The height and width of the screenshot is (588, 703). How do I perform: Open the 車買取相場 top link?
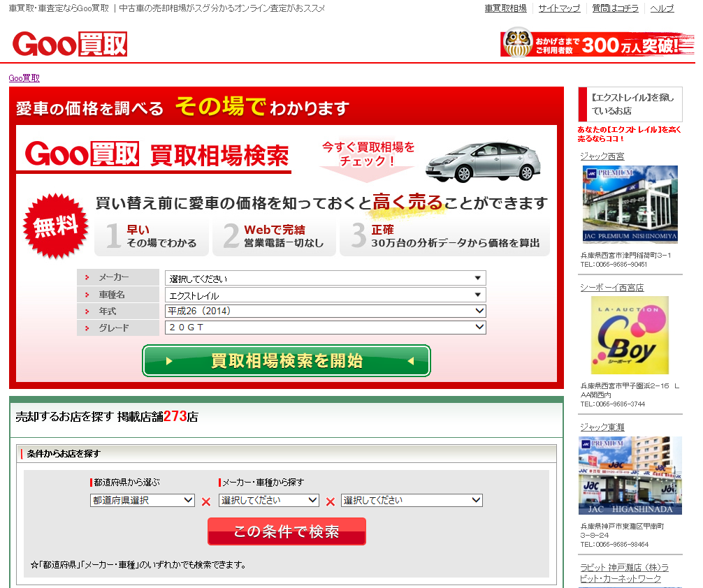click(x=505, y=8)
